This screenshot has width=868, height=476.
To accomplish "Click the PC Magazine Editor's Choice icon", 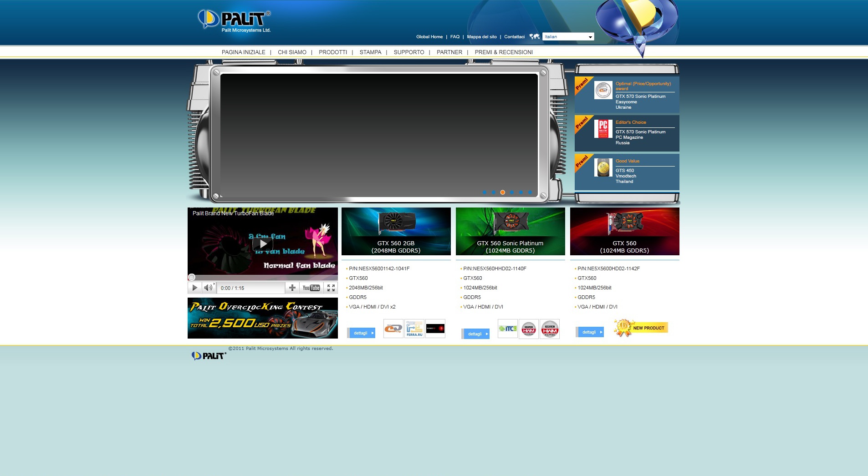I will click(603, 129).
